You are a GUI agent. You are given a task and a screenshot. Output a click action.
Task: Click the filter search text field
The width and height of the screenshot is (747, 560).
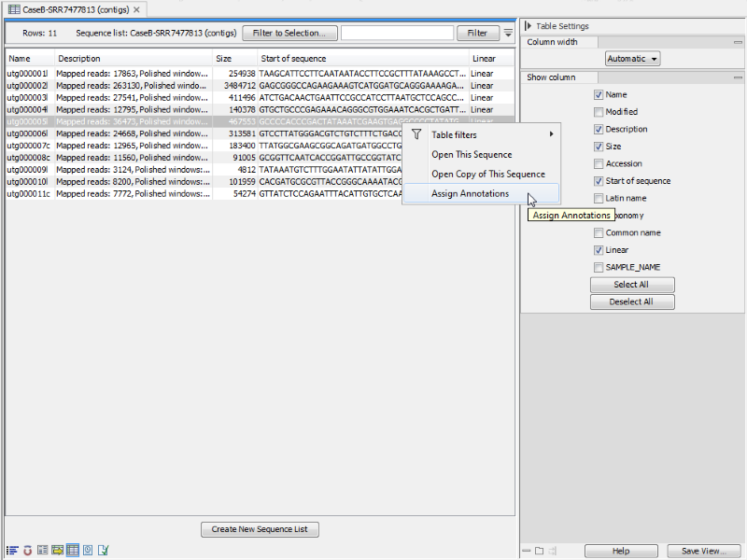point(397,32)
